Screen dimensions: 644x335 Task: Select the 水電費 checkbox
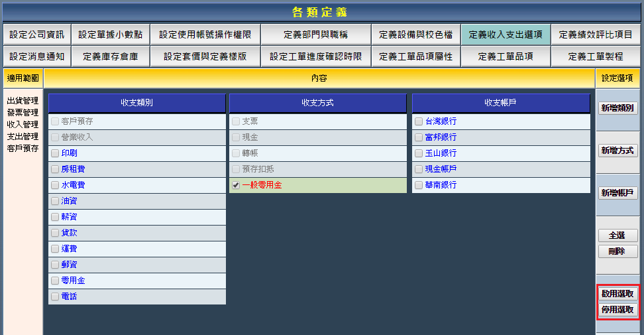click(x=55, y=185)
